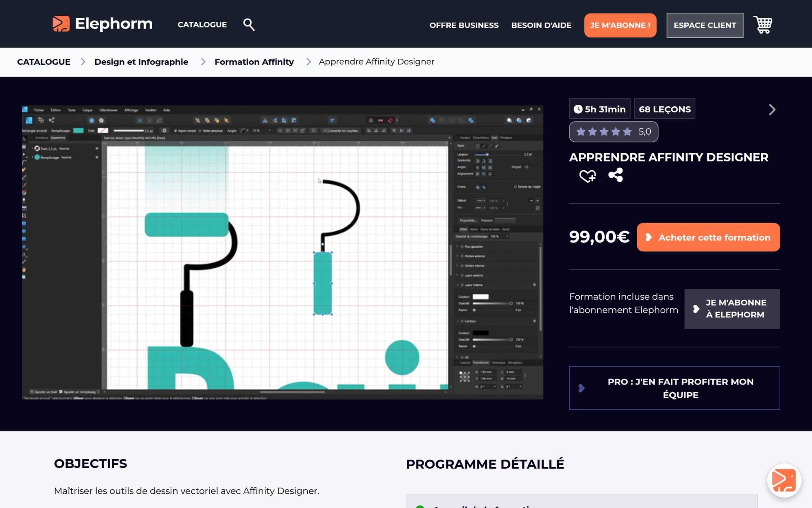Click the Elephorm logo in the header
The width and height of the screenshot is (812, 508).
coord(102,24)
